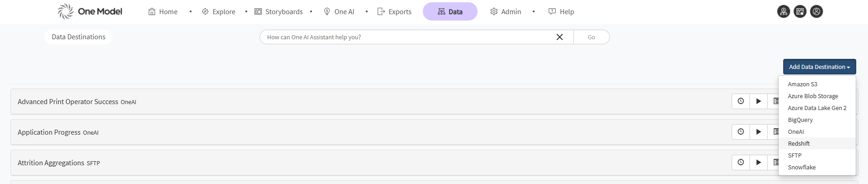Open schedule clock for Attrition Aggregations
This screenshot has width=868, height=184.
tap(741, 163)
